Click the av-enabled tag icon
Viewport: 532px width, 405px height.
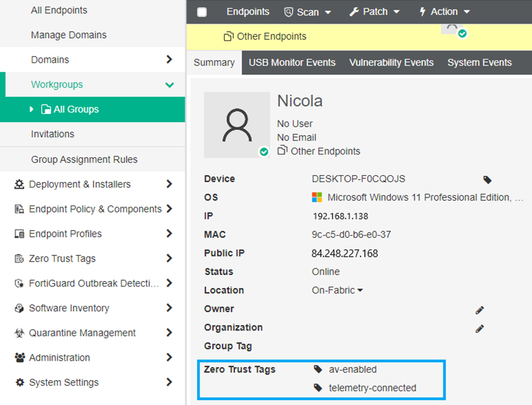[x=318, y=369]
